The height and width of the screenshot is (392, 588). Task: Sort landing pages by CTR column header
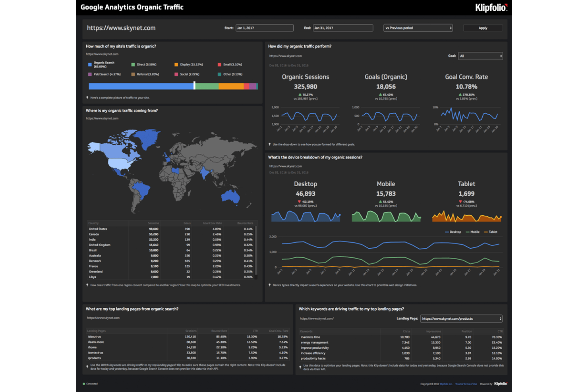(x=255, y=331)
